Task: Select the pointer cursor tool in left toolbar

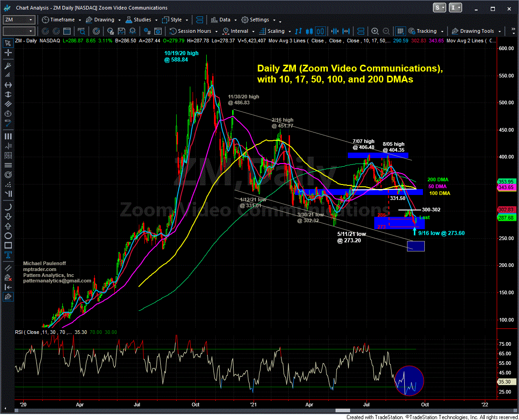Action: pos(8,43)
